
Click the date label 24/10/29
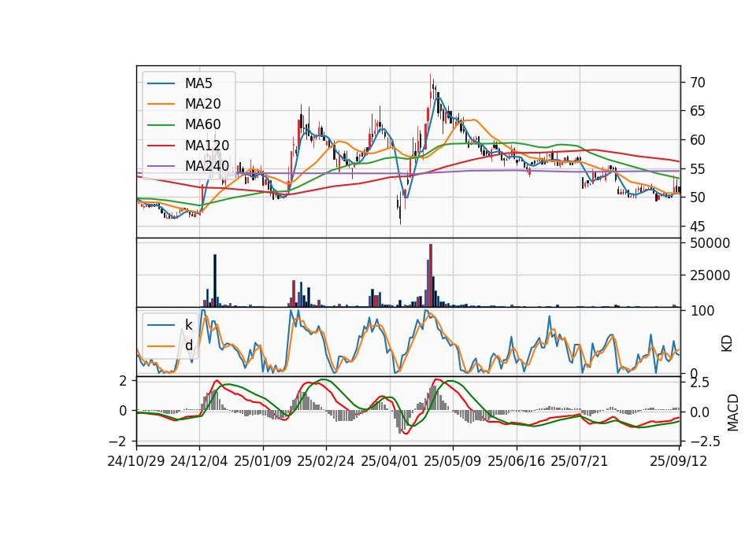[136, 461]
